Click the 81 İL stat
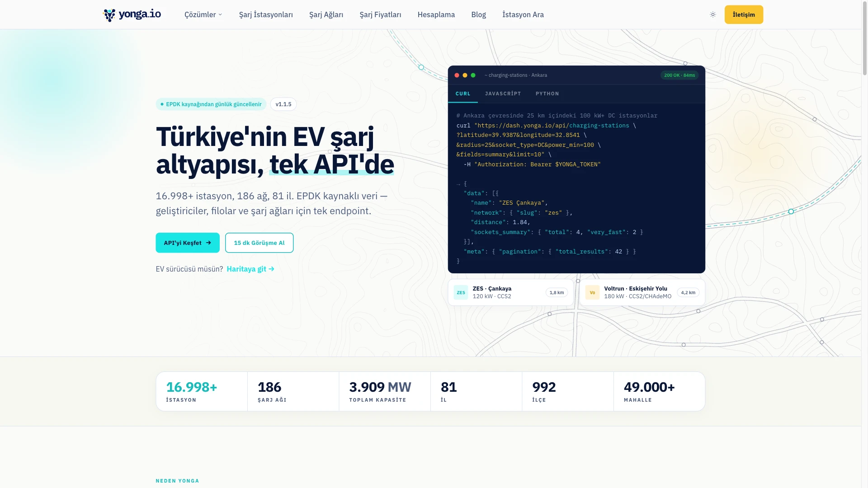The image size is (868, 488). tap(476, 391)
